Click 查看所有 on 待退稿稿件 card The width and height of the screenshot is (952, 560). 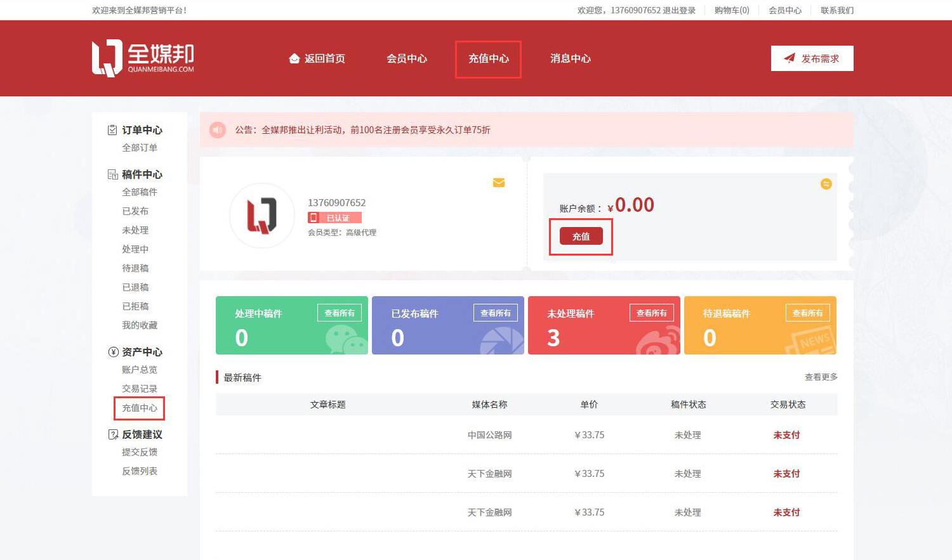(x=808, y=313)
